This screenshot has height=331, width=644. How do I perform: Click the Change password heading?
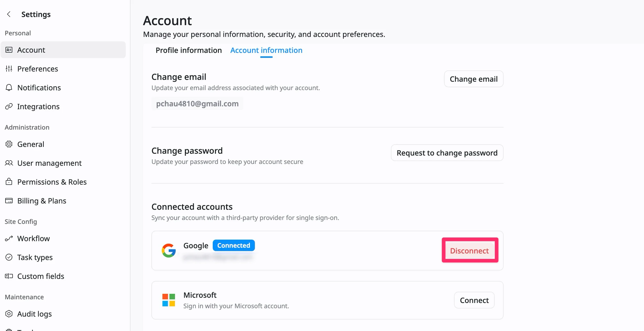187,151
